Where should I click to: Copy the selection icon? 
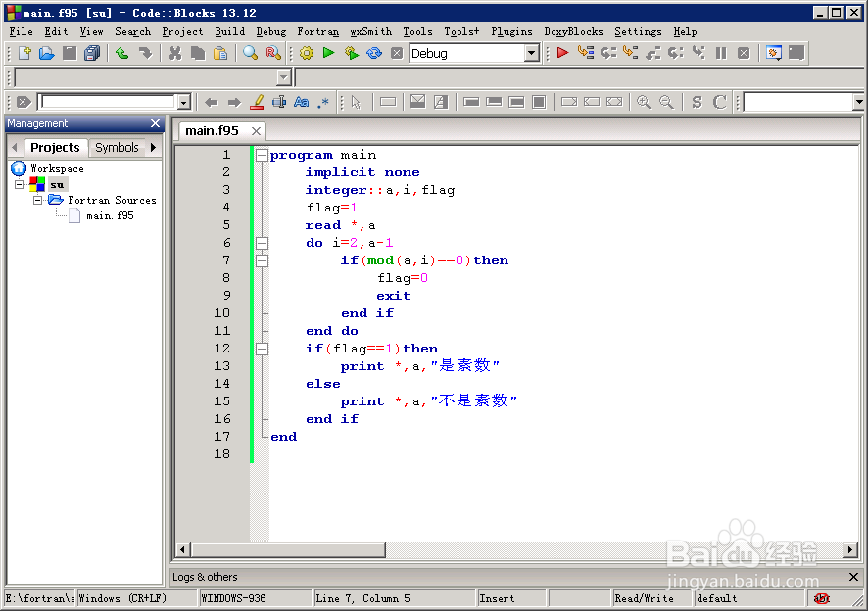[x=198, y=53]
